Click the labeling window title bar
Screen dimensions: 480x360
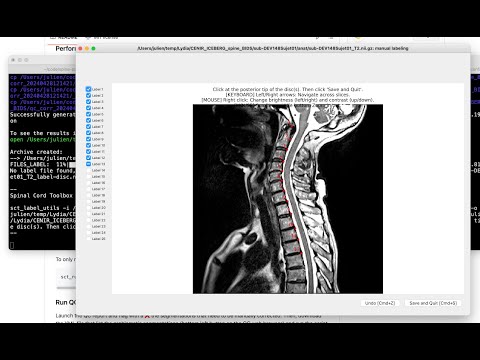(x=273, y=48)
